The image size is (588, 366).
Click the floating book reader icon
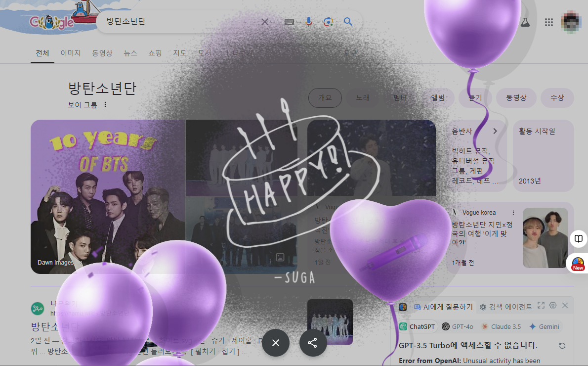[x=579, y=239]
